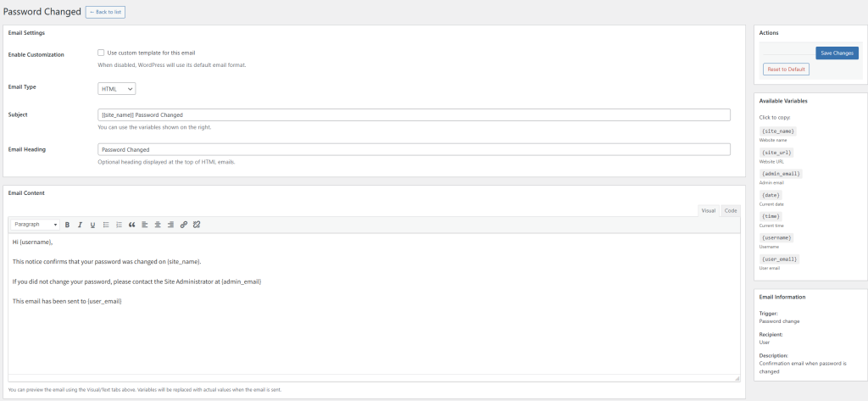
Task: Copy the {username} variable
Action: point(776,237)
